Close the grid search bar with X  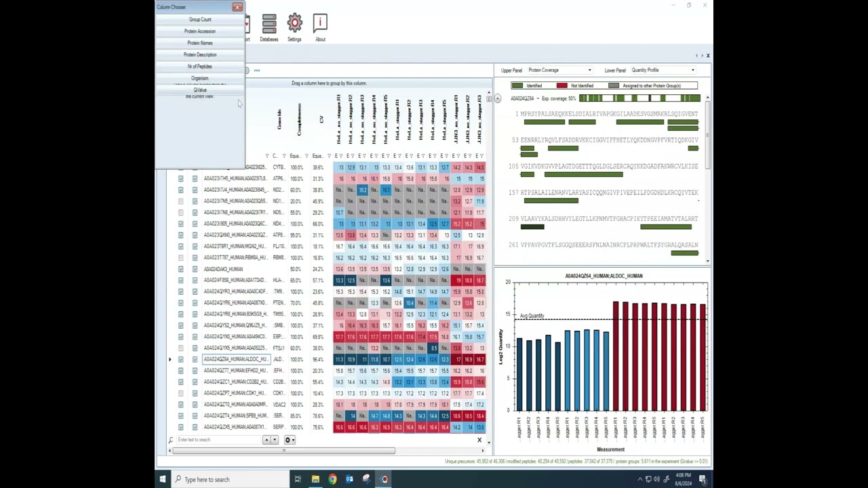479,440
